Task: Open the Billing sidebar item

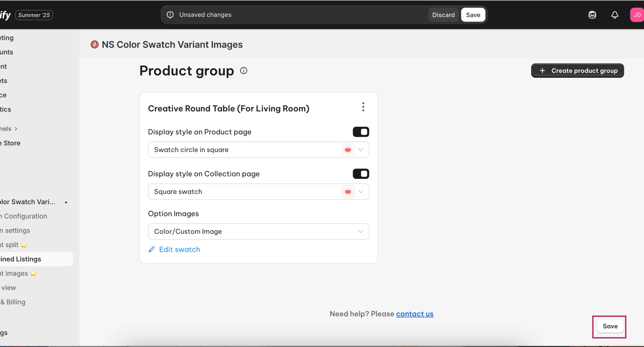Action: pyautogui.click(x=13, y=302)
